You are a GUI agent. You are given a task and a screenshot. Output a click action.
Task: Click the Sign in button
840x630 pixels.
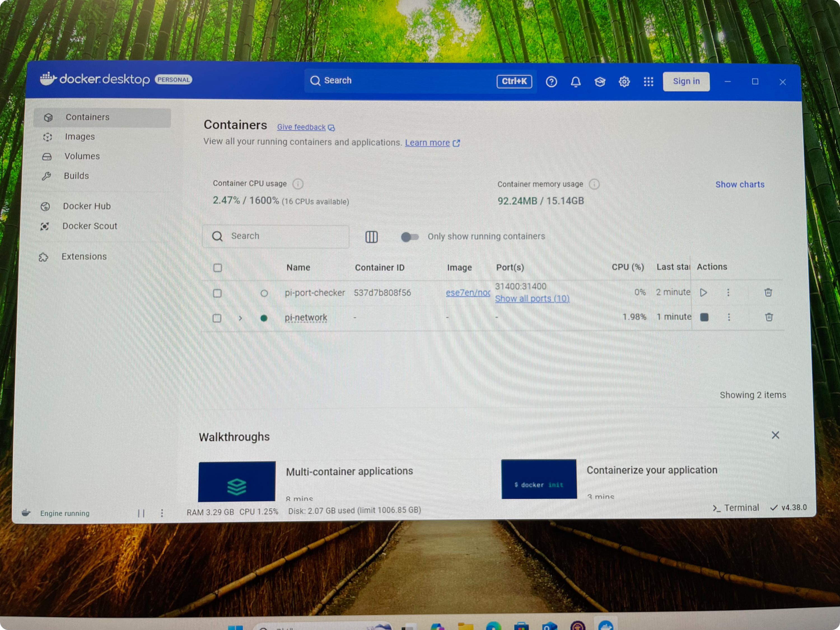pyautogui.click(x=687, y=82)
